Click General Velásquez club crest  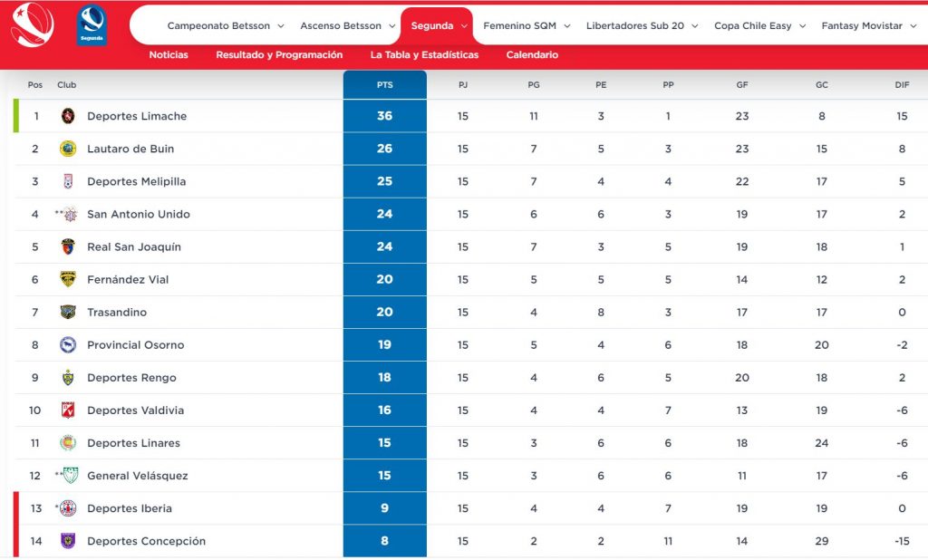[x=71, y=476]
